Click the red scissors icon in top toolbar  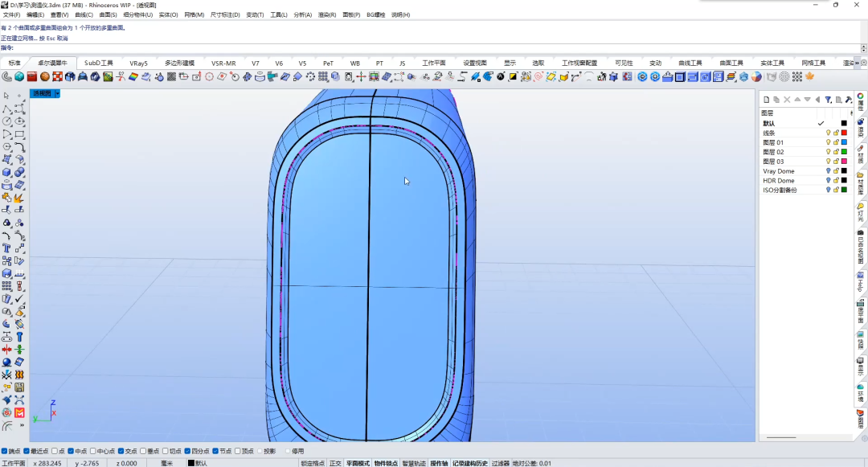click(x=121, y=77)
